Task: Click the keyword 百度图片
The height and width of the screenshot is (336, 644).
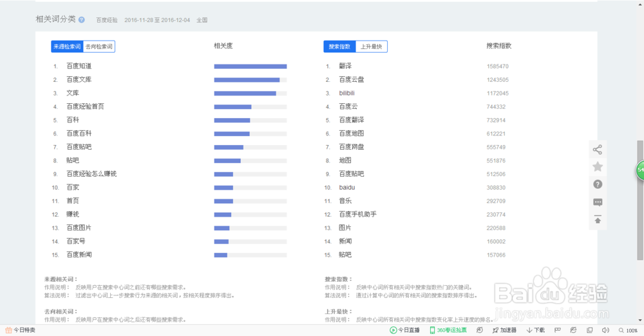Action: (79, 228)
